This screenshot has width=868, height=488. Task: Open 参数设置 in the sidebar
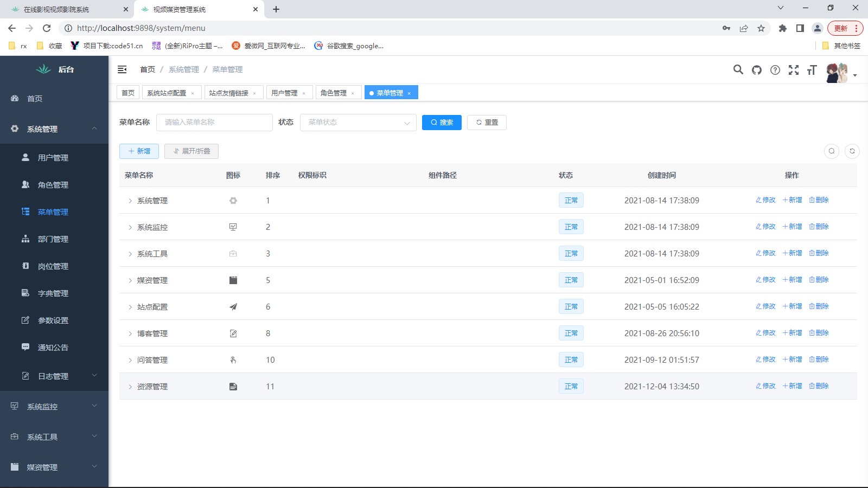pyautogui.click(x=54, y=320)
